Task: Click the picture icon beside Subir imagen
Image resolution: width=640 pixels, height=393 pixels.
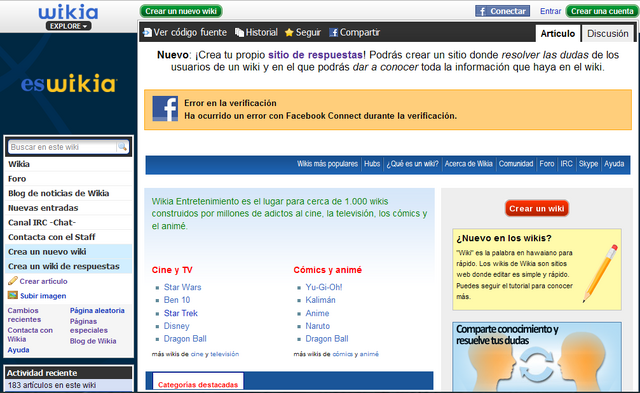Action: point(13,295)
